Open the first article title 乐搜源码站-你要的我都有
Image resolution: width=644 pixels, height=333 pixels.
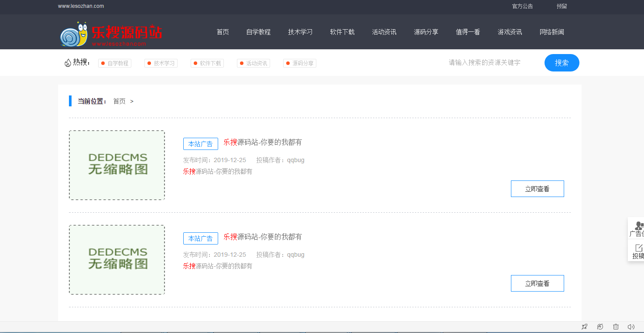click(x=263, y=143)
